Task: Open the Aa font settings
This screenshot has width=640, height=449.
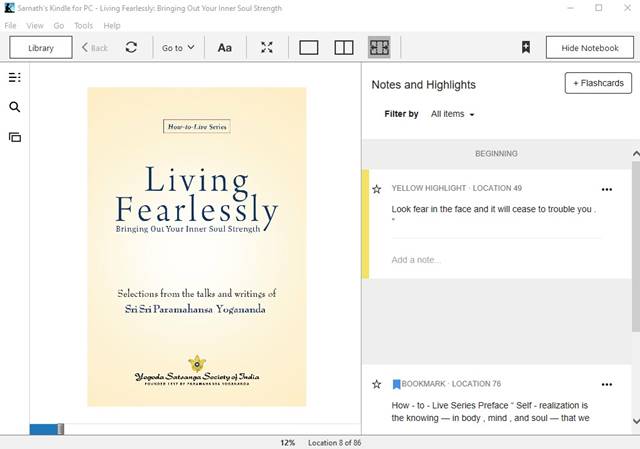Action: (224, 48)
